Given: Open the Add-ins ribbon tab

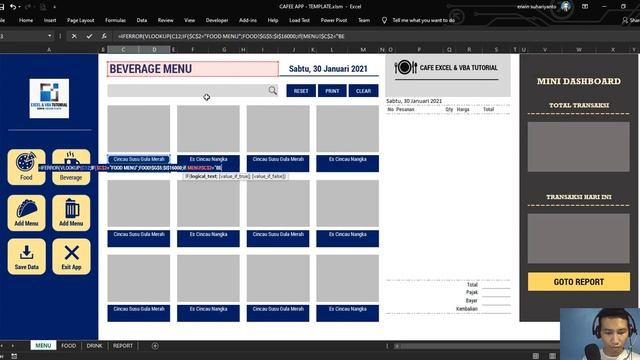Looking at the screenshot, I should click(248, 20).
